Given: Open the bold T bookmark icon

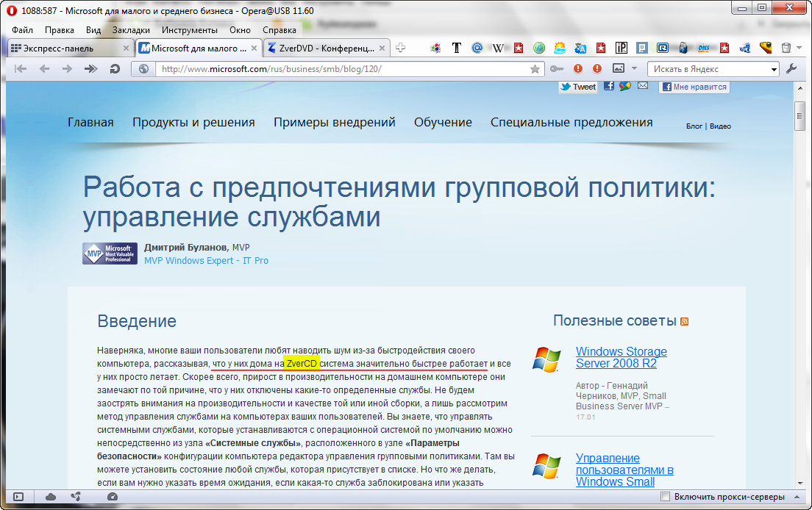Looking at the screenshot, I should (456, 48).
